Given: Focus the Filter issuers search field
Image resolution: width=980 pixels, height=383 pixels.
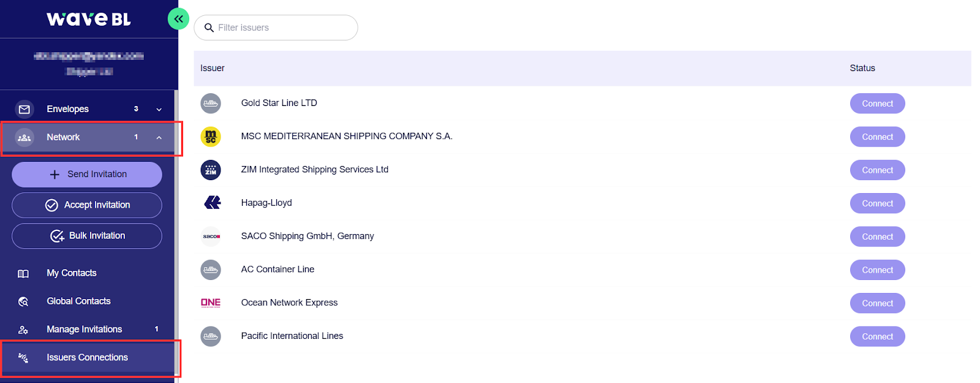Looking at the screenshot, I should (x=282, y=28).
